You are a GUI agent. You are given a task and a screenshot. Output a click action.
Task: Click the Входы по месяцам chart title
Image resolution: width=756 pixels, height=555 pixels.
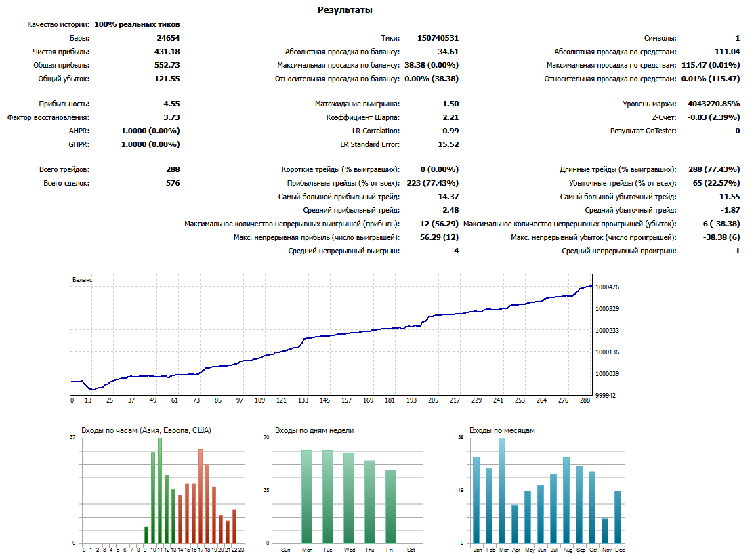(x=502, y=430)
